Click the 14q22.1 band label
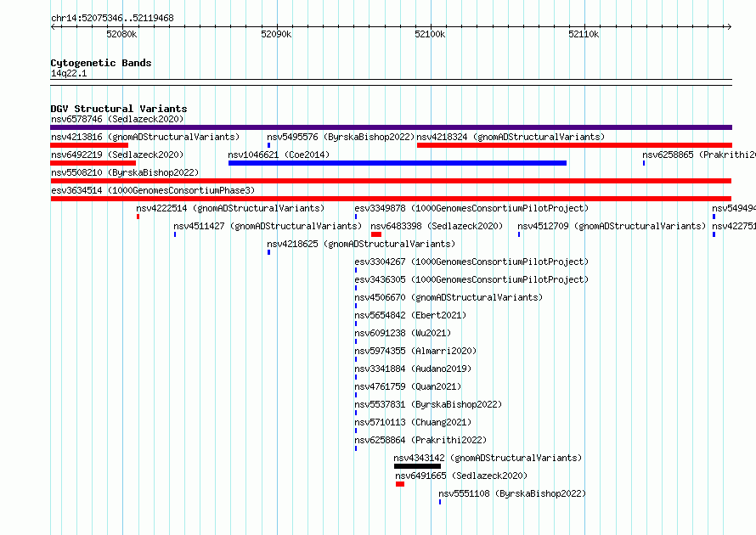This screenshot has width=756, height=535. (69, 73)
